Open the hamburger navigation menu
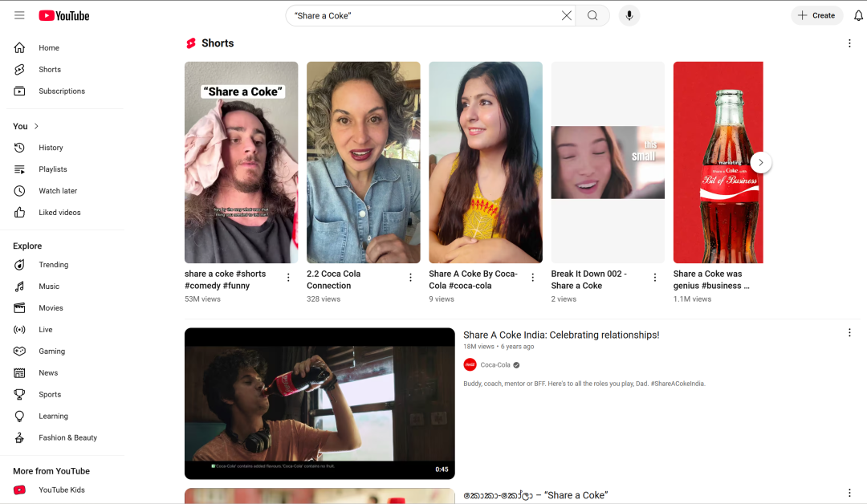Viewport: 867px width, 504px height. pyautogui.click(x=19, y=14)
